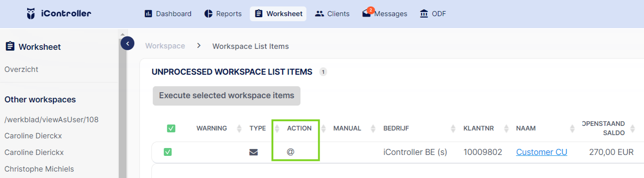Open the Caroline Dierickx workspace
644x178 pixels.
tap(34, 153)
